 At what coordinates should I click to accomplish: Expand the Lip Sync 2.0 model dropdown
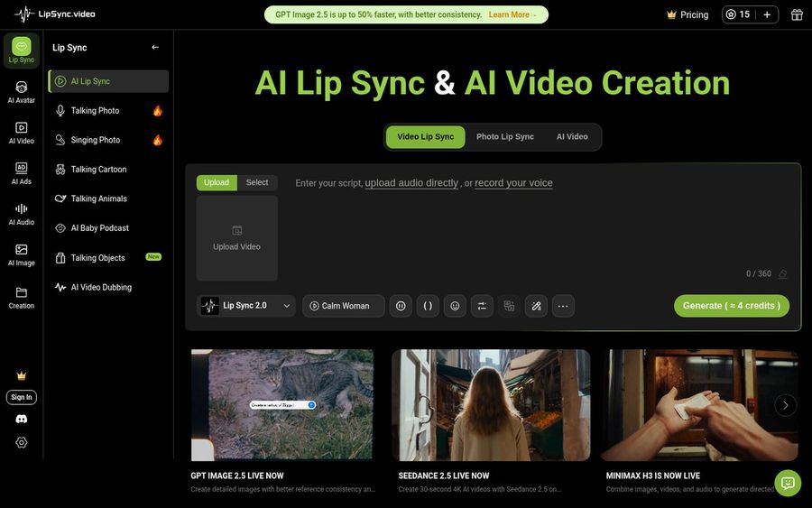pos(246,306)
